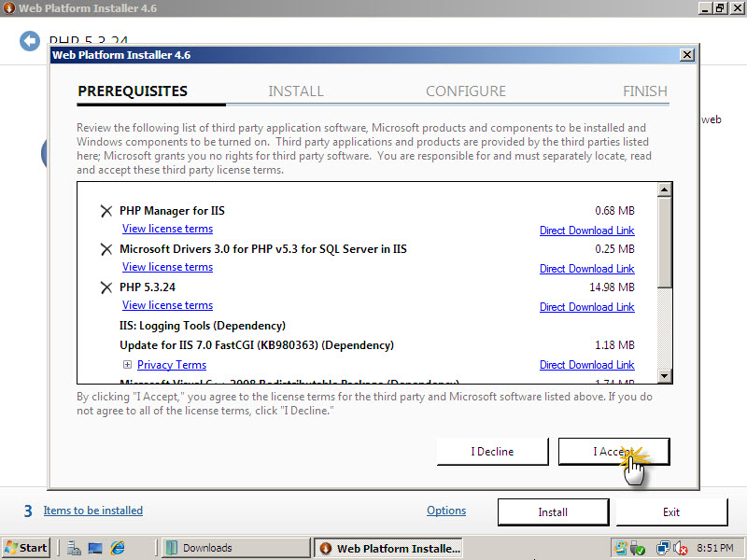Open Direct Download Link for FastCGI update
747x560 pixels.
point(587,365)
